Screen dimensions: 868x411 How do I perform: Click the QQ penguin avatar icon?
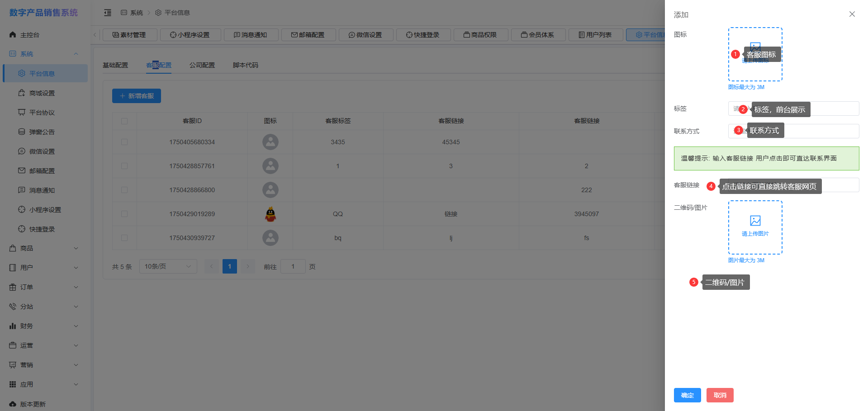(270, 214)
